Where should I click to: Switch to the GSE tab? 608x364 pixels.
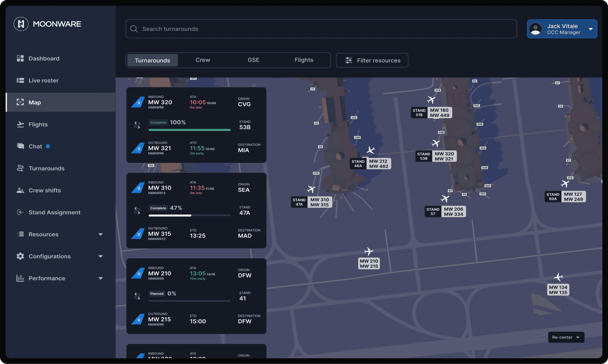click(x=253, y=60)
